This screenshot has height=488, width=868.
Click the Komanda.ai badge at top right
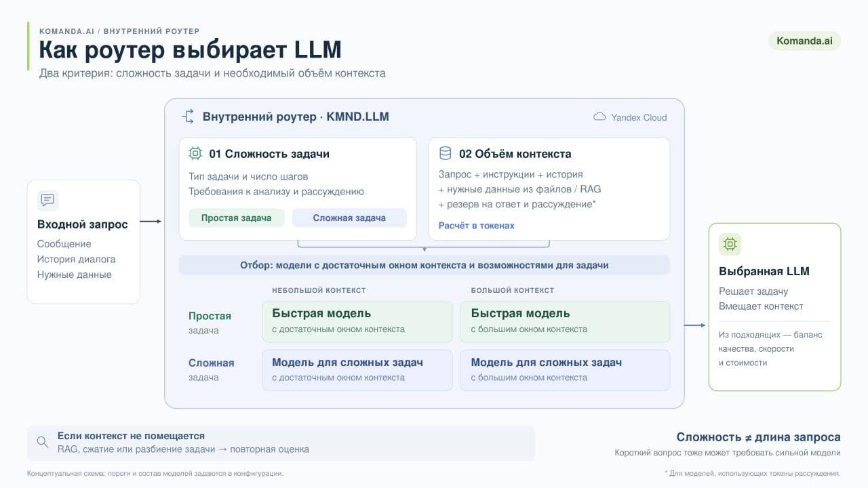(x=804, y=41)
